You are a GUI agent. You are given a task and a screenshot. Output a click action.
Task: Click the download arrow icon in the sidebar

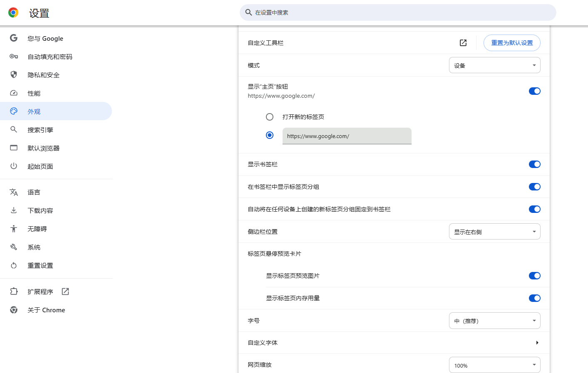click(x=14, y=210)
